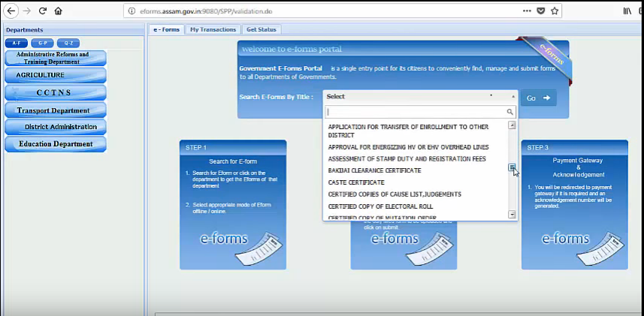Filter departments by A-F
644x316 pixels.
click(x=17, y=43)
